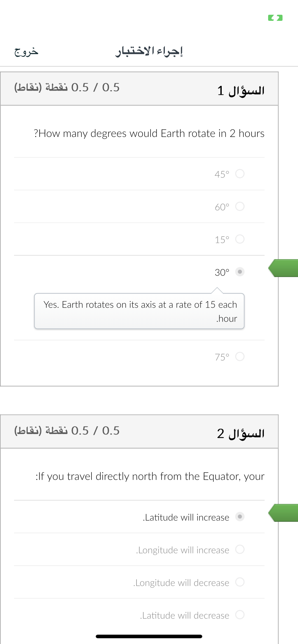Select the 30° radio option
The image size is (298, 644).
click(240, 272)
